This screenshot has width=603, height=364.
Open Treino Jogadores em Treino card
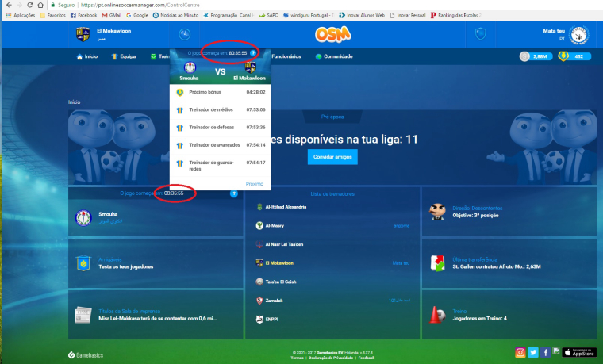point(509,315)
